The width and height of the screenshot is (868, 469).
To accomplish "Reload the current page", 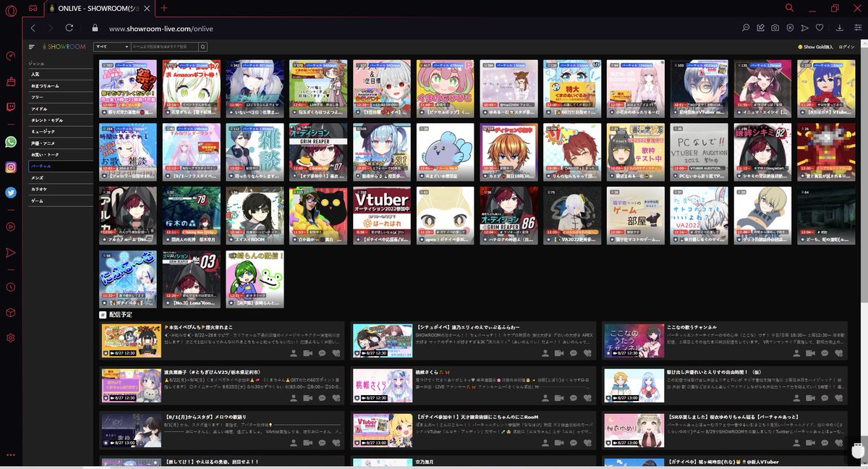I will 69,28.
